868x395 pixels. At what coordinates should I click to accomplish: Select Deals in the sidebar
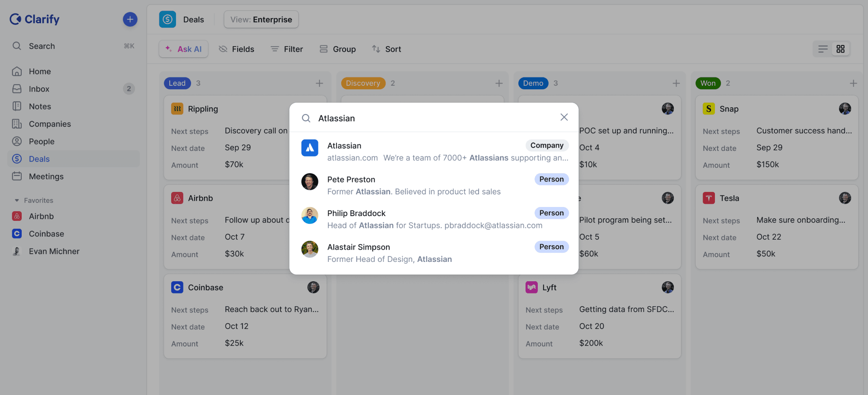[x=73, y=159]
